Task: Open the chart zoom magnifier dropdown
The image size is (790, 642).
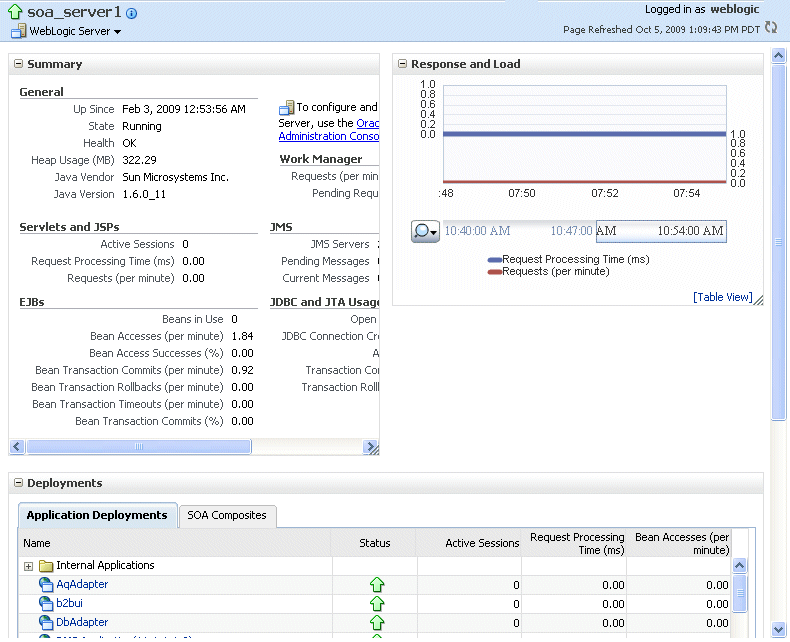Action: pos(425,231)
